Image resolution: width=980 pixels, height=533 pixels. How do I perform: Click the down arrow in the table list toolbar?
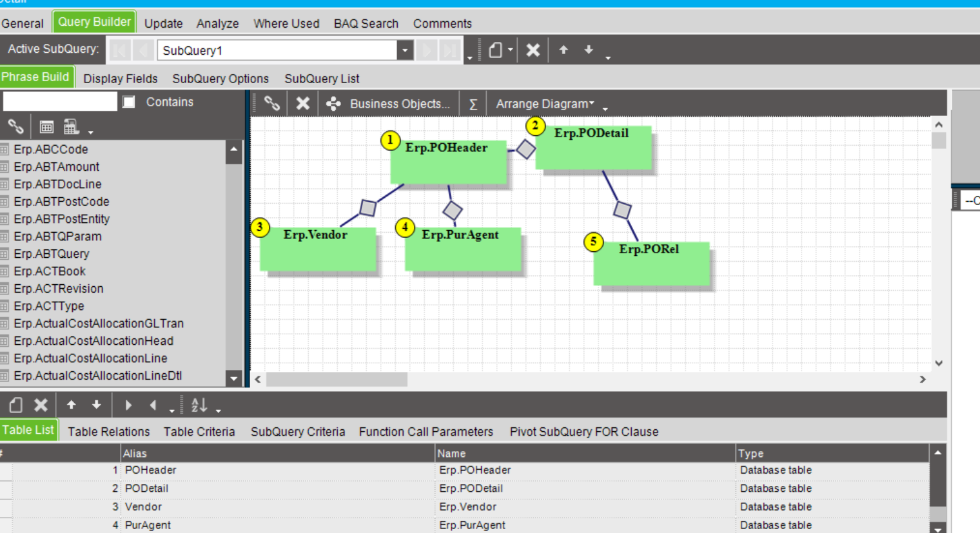(x=96, y=405)
